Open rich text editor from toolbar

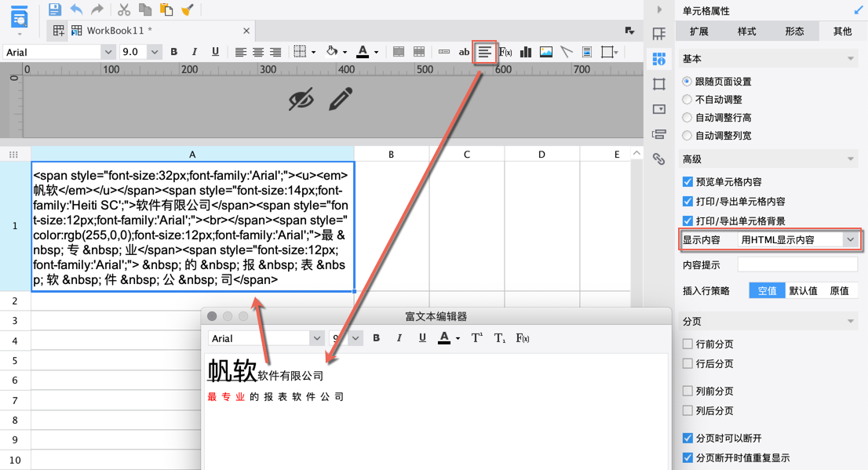(484, 52)
